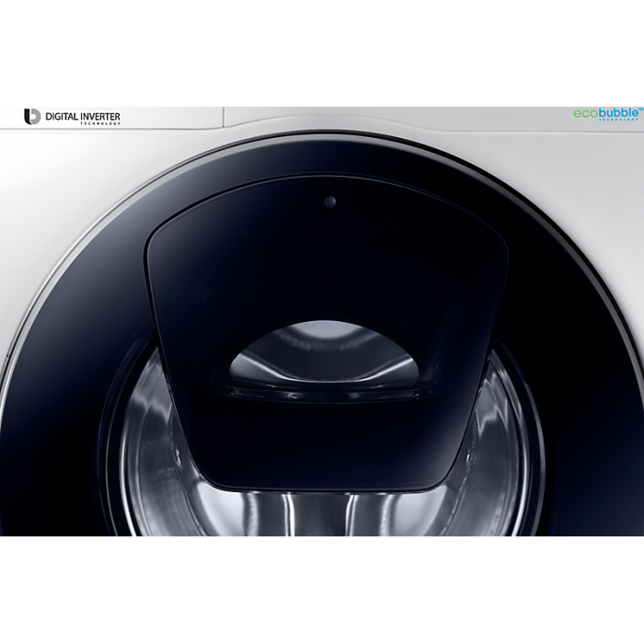The height and width of the screenshot is (644, 644).
Task: Click the small TECHNOLOGY text under Digital Inverter
Action: (101, 124)
